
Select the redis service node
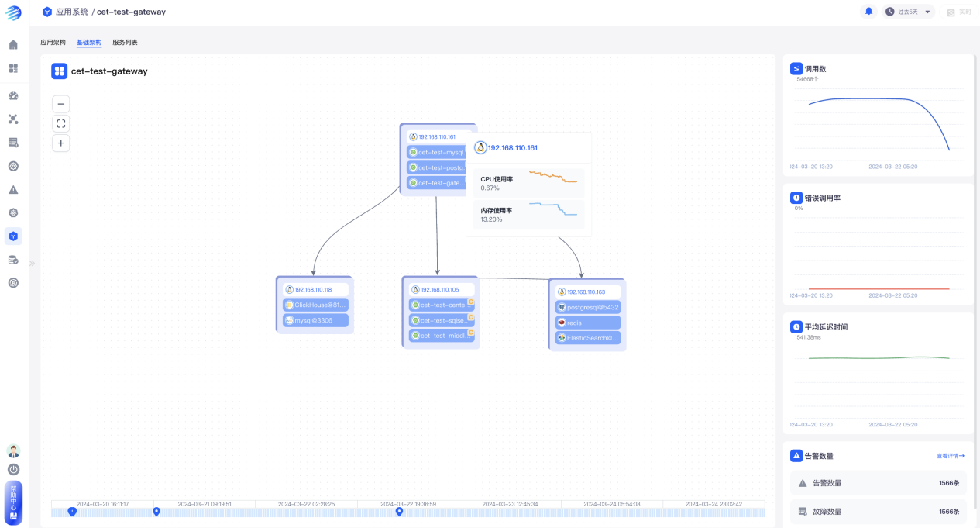click(588, 323)
